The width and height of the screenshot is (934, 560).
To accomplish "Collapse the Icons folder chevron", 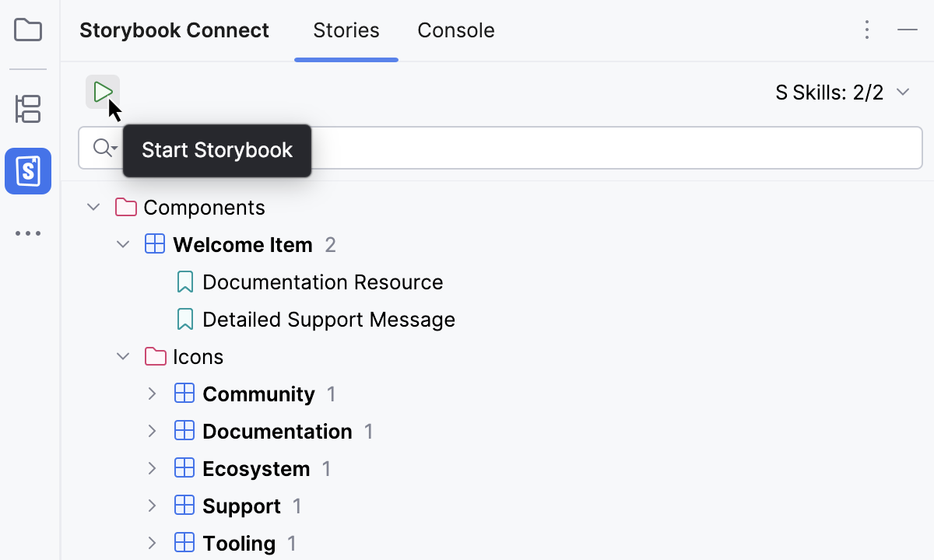I will (123, 357).
